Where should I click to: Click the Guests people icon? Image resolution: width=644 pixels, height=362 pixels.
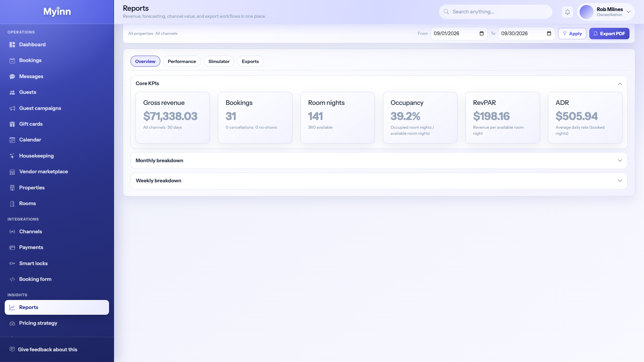pyautogui.click(x=12, y=93)
